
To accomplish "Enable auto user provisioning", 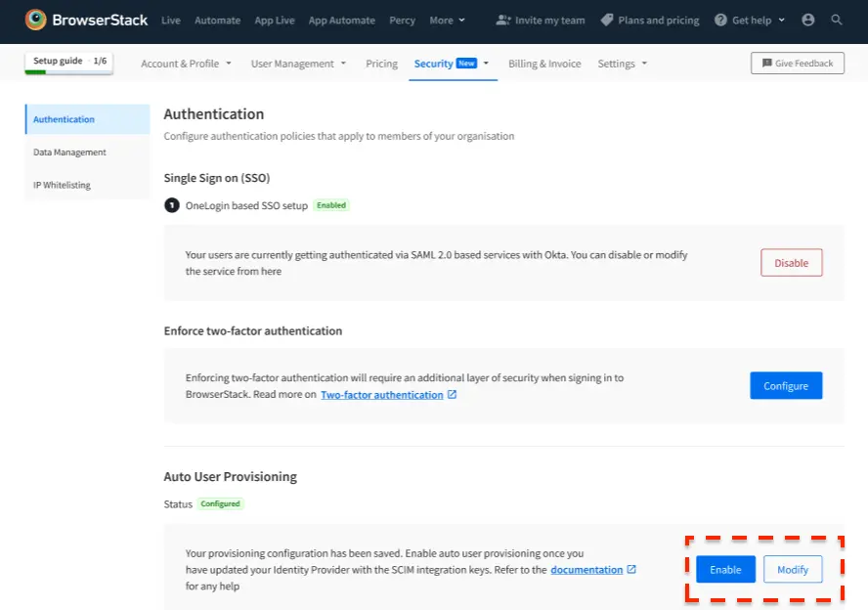I will (x=725, y=569).
